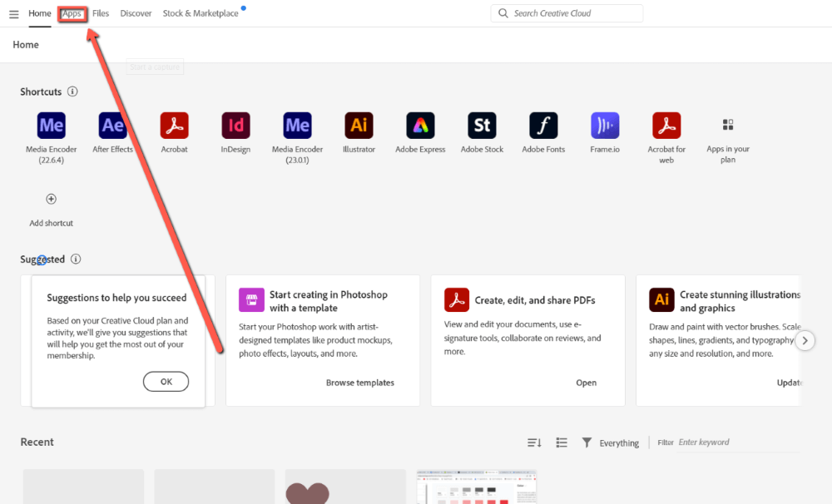Open Acrobat for web shortcut

click(x=667, y=126)
